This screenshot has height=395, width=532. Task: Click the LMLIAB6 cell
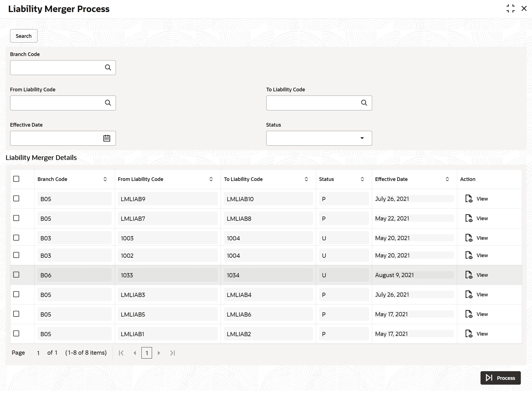pos(268,314)
